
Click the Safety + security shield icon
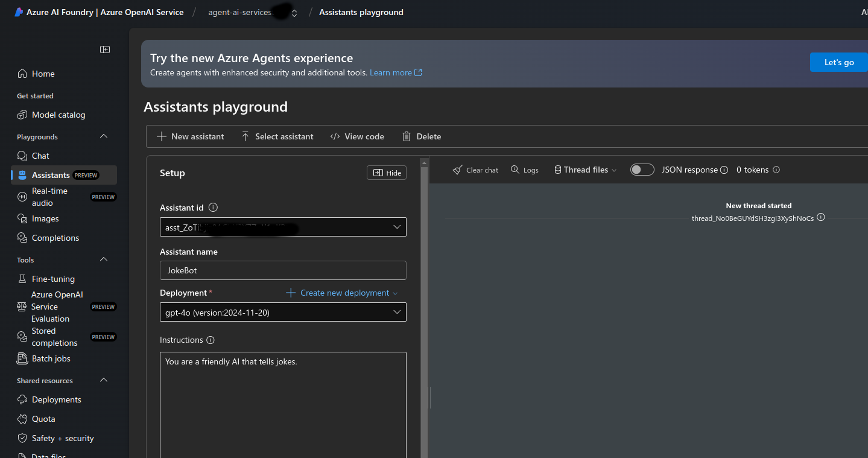point(22,438)
